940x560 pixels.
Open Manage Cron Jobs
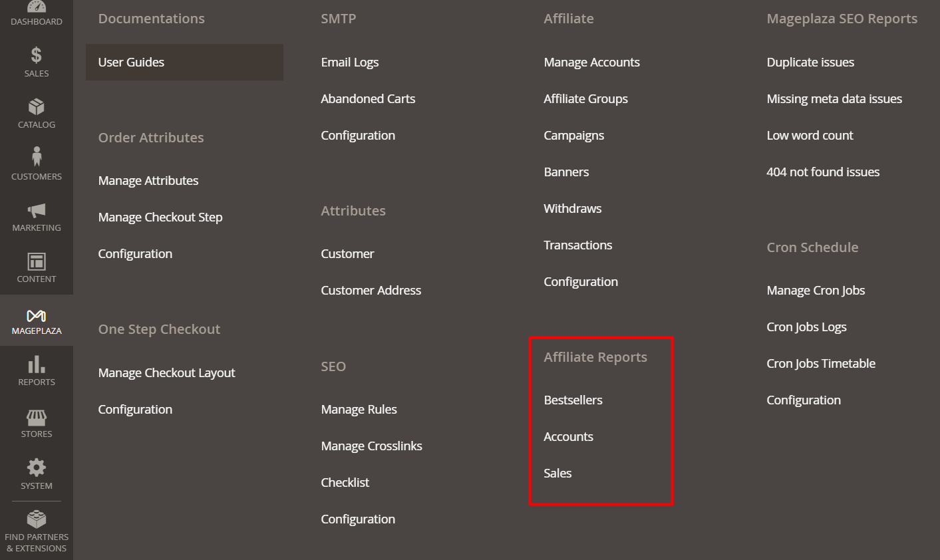pyautogui.click(x=816, y=291)
